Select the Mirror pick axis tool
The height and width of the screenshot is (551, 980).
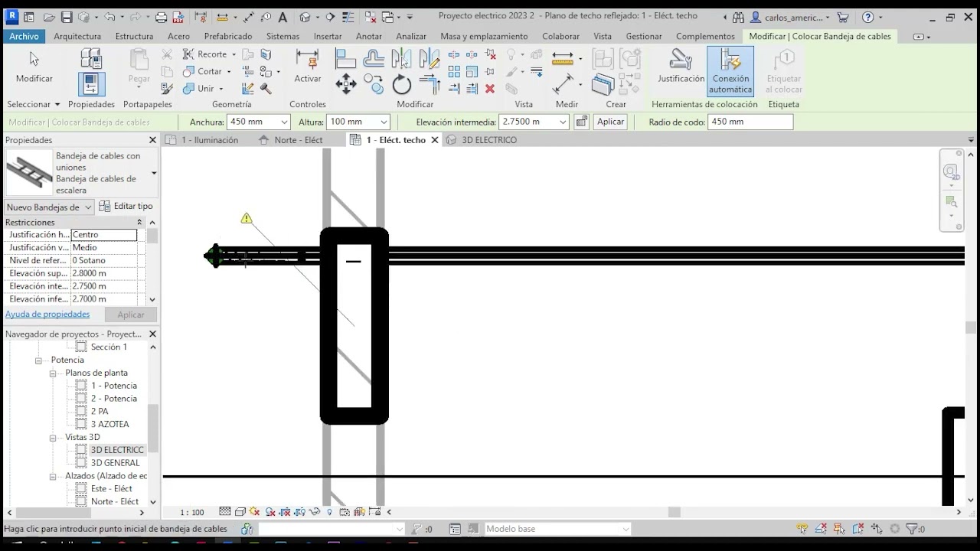[x=401, y=59]
